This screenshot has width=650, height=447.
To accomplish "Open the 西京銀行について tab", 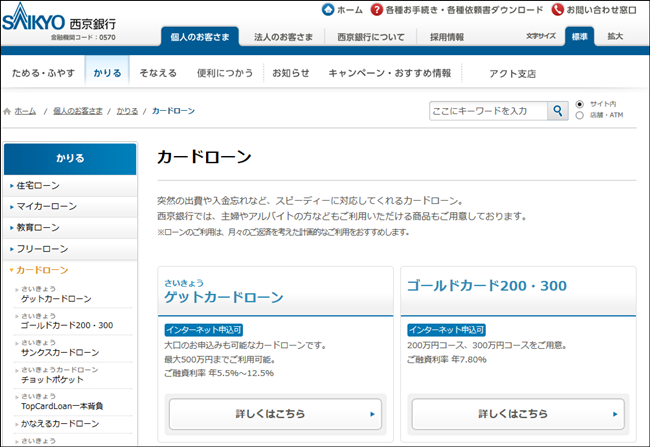I will [x=371, y=37].
